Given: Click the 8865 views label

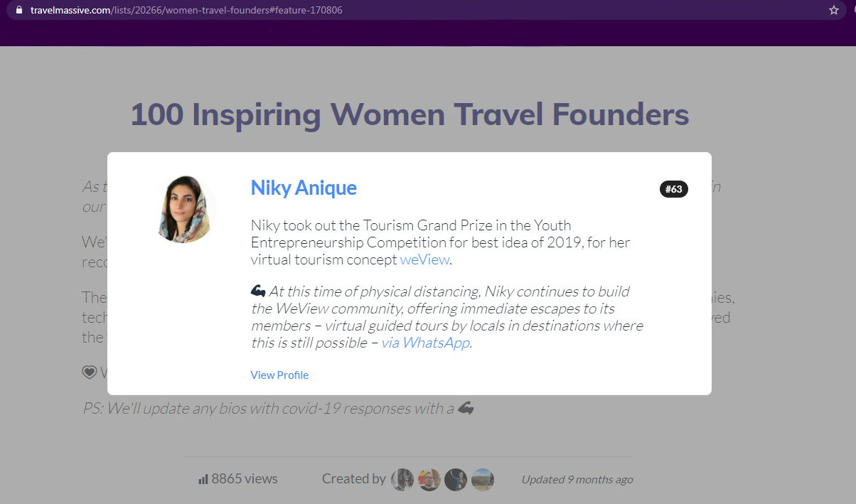Looking at the screenshot, I should [245, 479].
